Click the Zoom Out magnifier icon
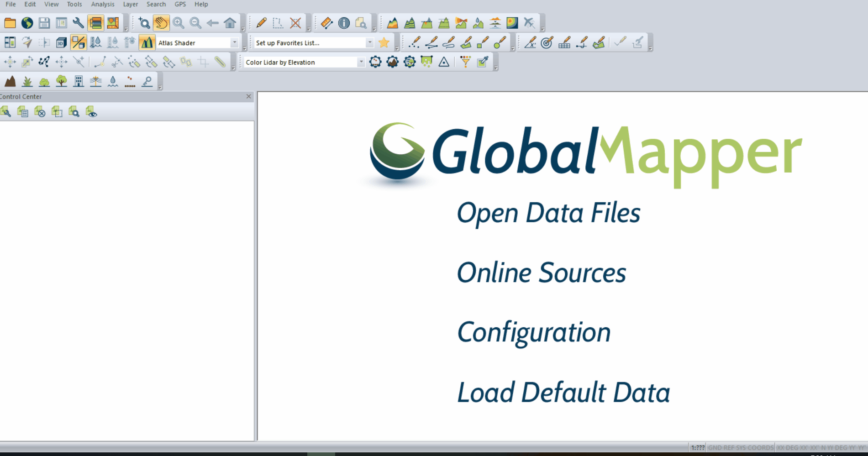868x456 pixels. click(x=195, y=23)
